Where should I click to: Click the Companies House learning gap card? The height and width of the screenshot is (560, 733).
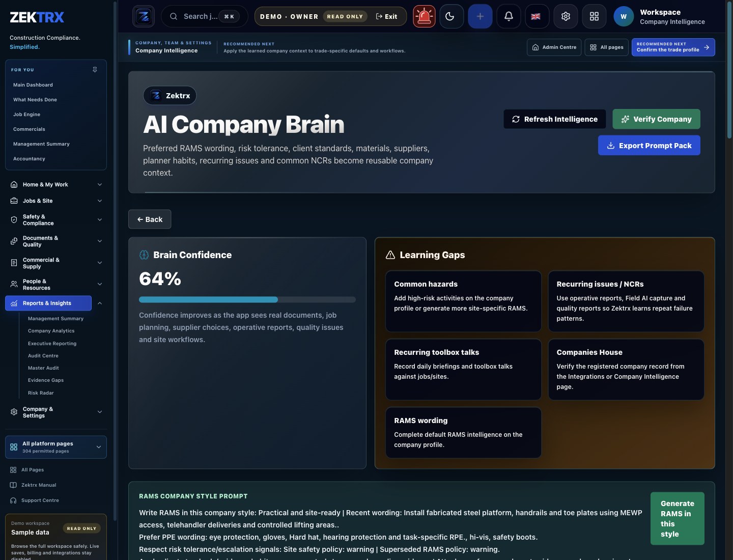pos(626,370)
